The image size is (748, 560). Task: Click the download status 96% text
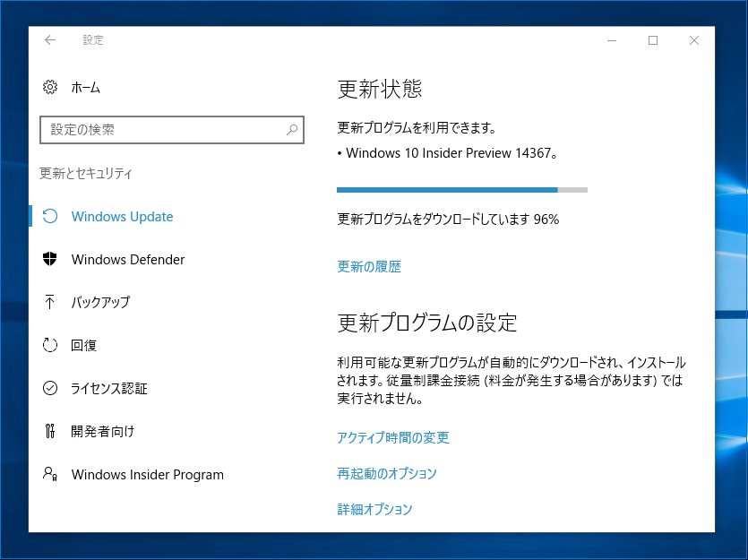(448, 220)
